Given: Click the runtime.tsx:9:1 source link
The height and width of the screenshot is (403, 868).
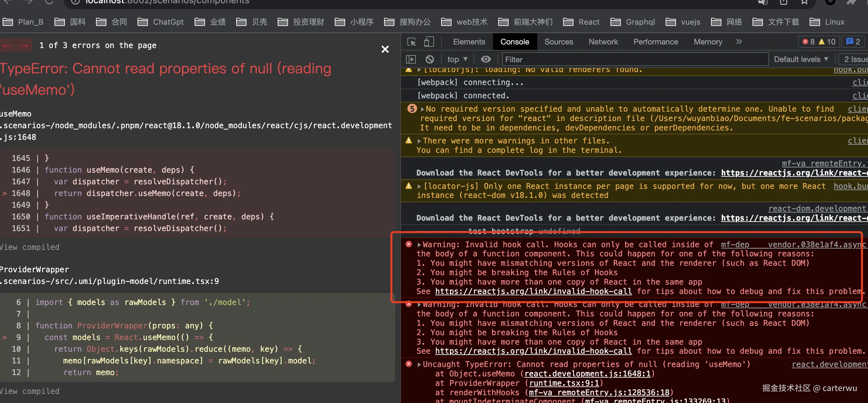Looking at the screenshot, I should pyautogui.click(x=564, y=383).
